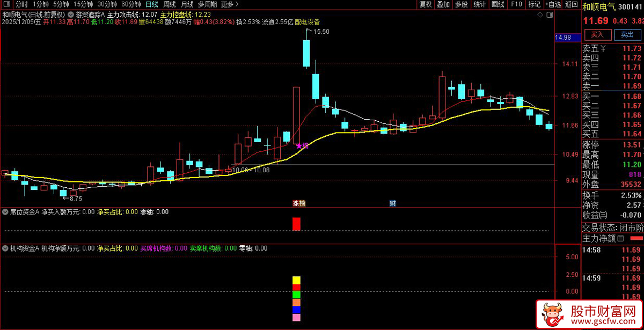The height and width of the screenshot is (330, 644).
Task: Add stock via +自选 button
Action: (552, 4)
